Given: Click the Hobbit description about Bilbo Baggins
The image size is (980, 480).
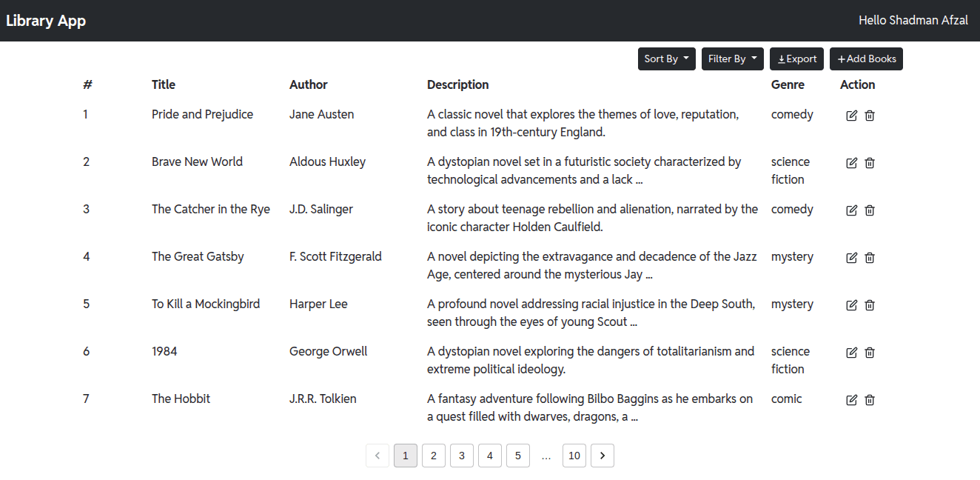Looking at the screenshot, I should click(x=590, y=407).
